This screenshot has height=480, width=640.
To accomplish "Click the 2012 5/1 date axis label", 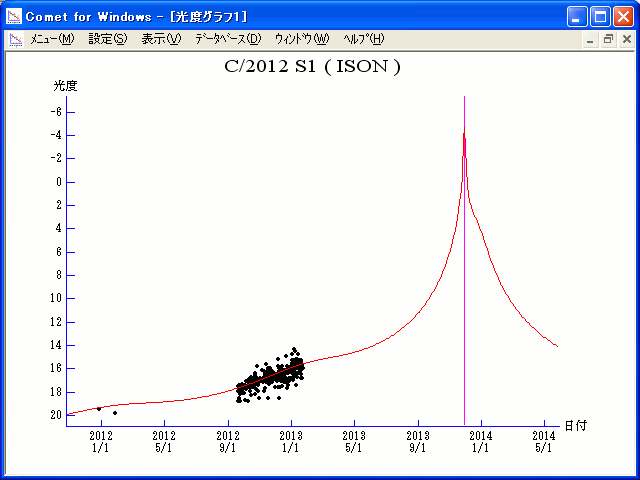I will click(x=164, y=442).
